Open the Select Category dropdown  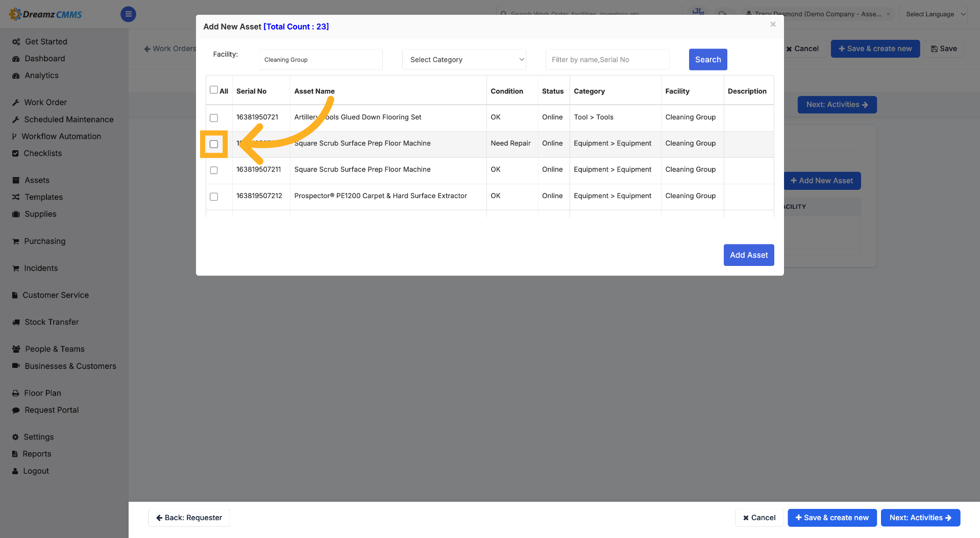pyautogui.click(x=464, y=60)
